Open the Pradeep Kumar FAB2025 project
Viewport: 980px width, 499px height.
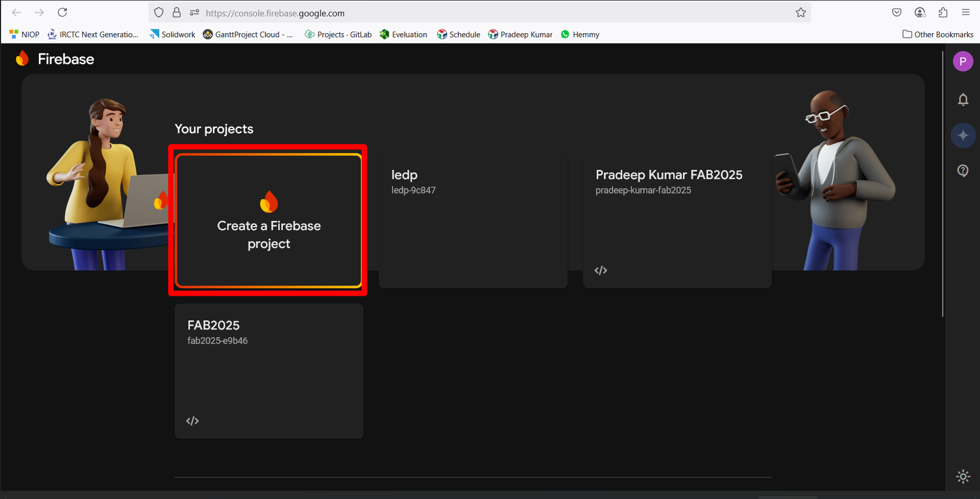[677, 221]
